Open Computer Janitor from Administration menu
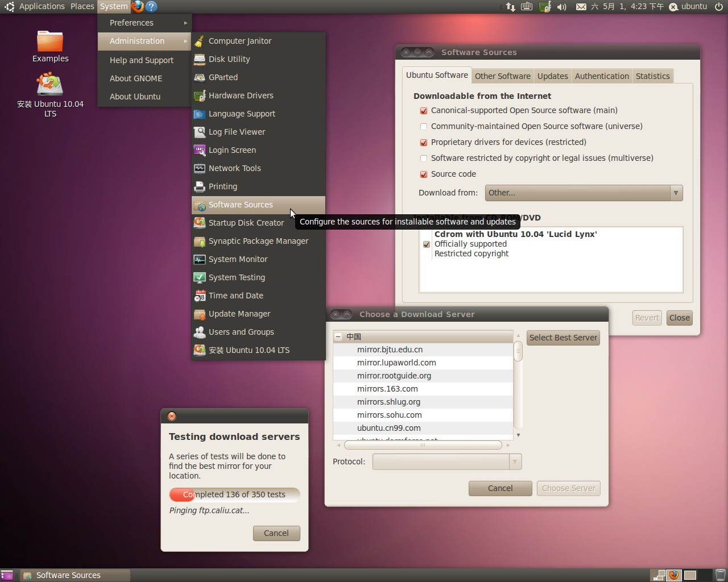 (x=258, y=41)
